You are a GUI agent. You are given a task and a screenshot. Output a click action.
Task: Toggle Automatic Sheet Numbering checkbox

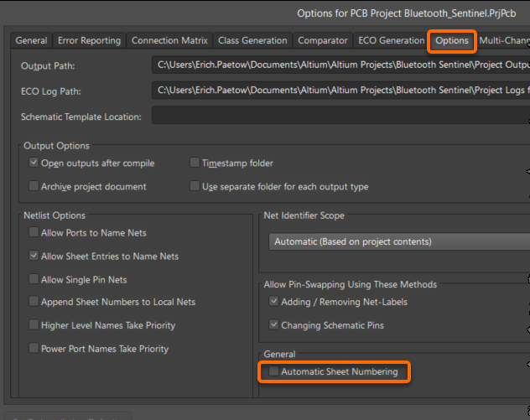pyautogui.click(x=274, y=371)
